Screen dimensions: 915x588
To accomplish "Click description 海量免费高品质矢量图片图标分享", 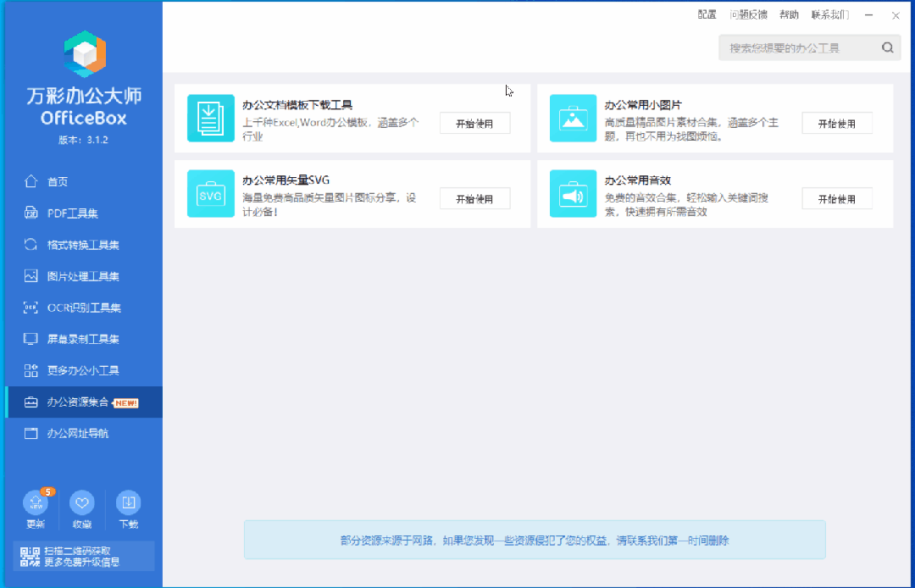I will (329, 205).
